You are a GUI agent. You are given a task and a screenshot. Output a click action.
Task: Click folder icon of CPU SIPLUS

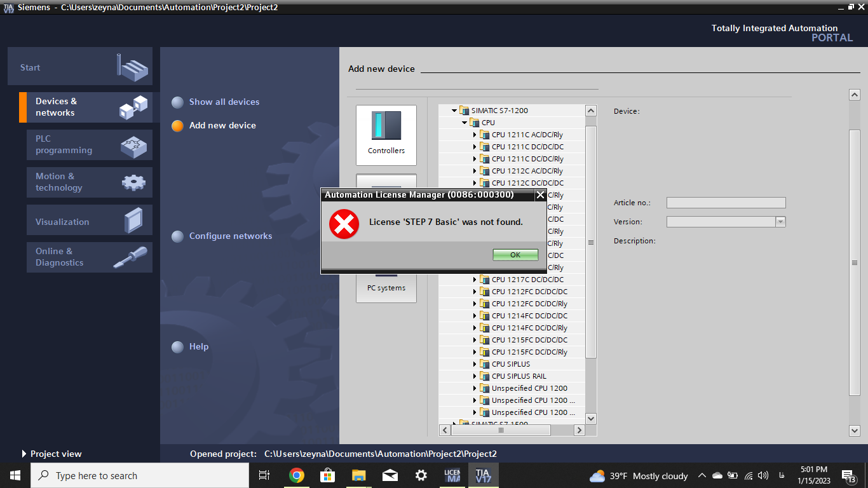click(485, 364)
